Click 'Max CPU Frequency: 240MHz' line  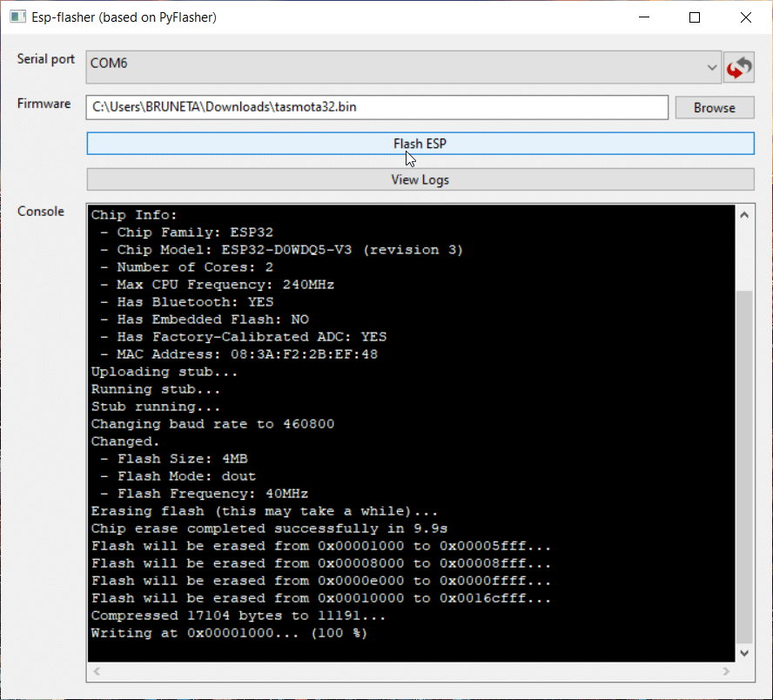(x=218, y=285)
